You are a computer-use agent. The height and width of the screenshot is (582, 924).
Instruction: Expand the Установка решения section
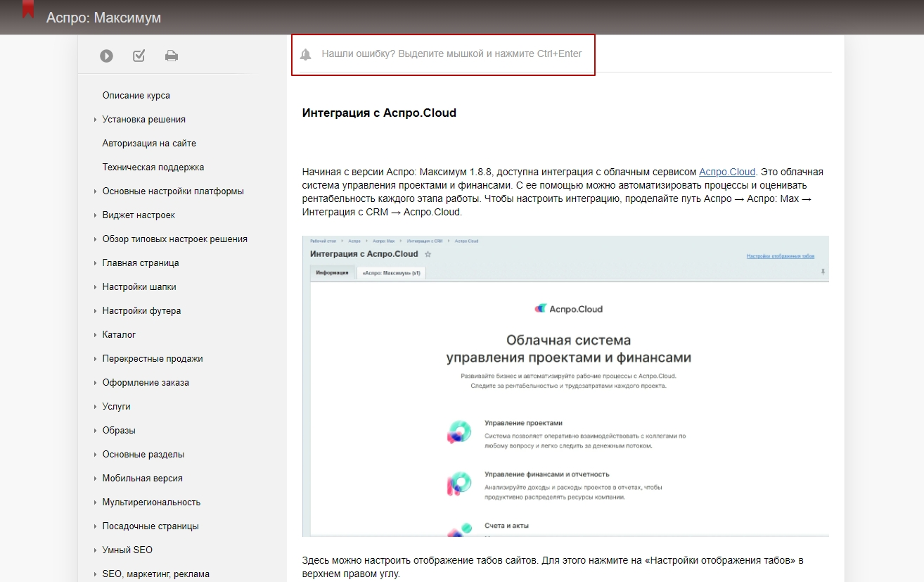click(95, 120)
